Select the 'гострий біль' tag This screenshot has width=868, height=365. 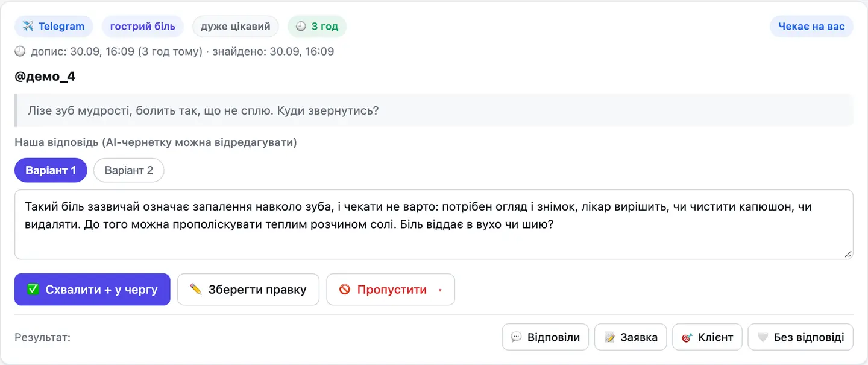[143, 27]
